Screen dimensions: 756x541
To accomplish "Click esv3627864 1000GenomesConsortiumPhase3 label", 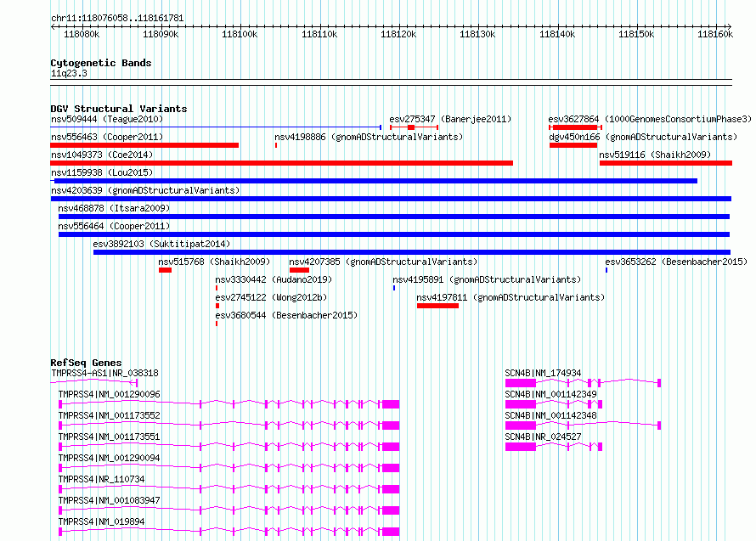I will tap(650, 119).
